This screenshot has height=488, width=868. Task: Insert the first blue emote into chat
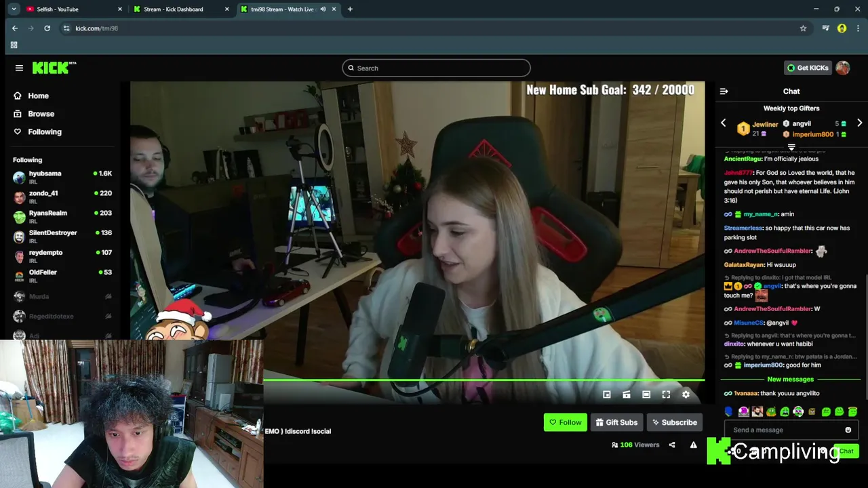click(729, 411)
